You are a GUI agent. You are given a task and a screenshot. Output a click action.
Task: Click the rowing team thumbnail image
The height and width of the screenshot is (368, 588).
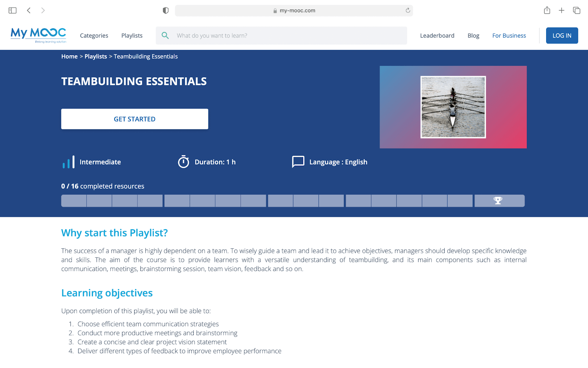[453, 107]
